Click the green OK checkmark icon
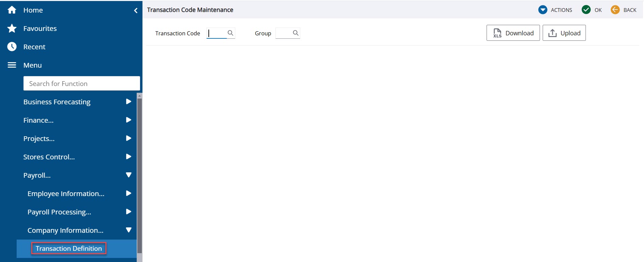Screen dimensions: 644x262 tap(586, 10)
